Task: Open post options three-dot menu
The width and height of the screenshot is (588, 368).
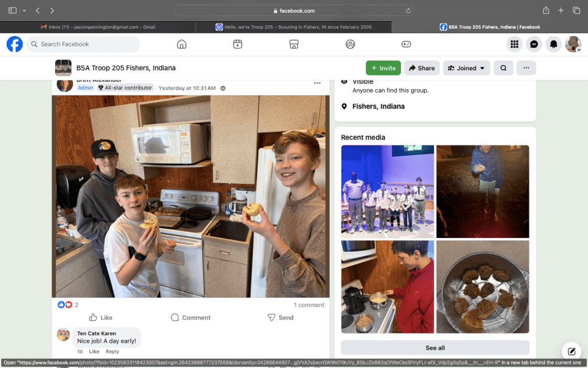Action: coord(317,83)
